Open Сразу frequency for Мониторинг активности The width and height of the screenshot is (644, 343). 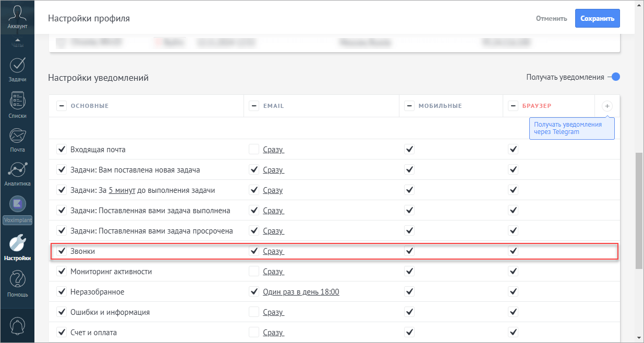tap(273, 272)
